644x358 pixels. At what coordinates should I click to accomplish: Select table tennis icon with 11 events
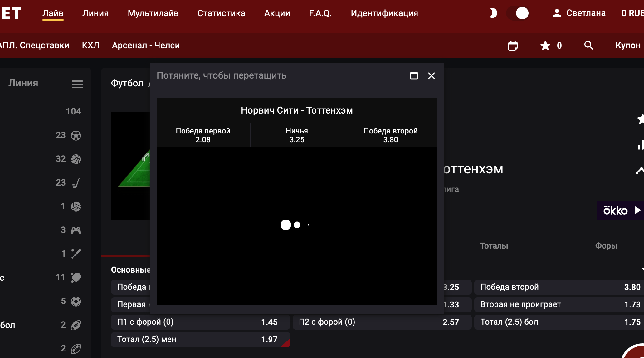coord(76,278)
